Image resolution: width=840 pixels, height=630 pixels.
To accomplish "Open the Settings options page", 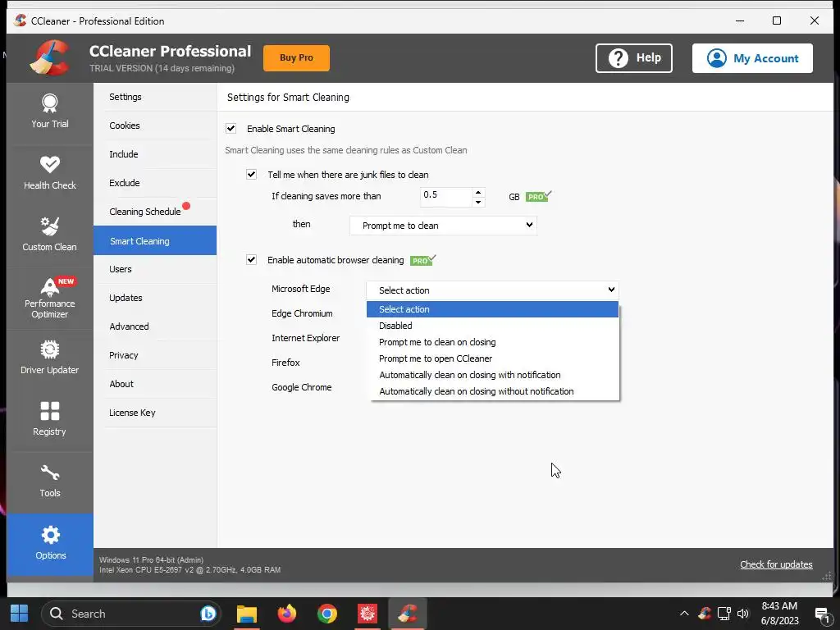I will coord(155,97).
